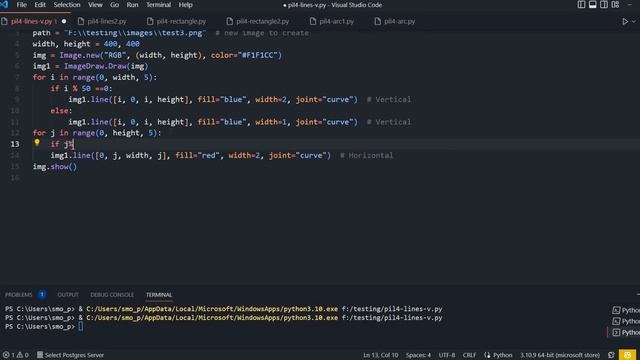Click the 'for i in range(0, width, 5):' line
Viewport: 640px width, 360px height.
95,77
